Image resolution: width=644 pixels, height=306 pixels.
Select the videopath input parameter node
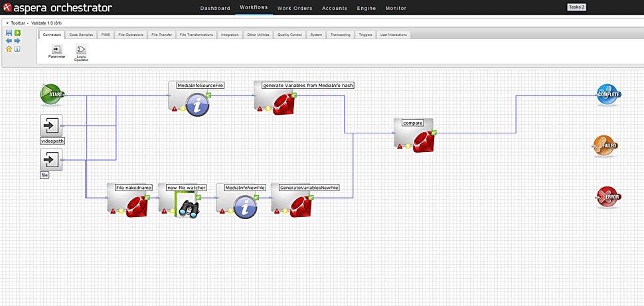click(51, 125)
